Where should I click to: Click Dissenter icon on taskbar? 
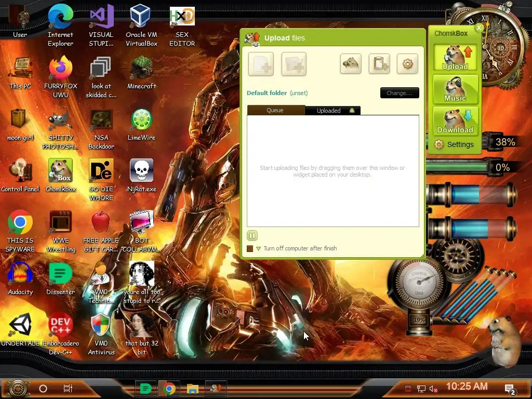click(145, 389)
